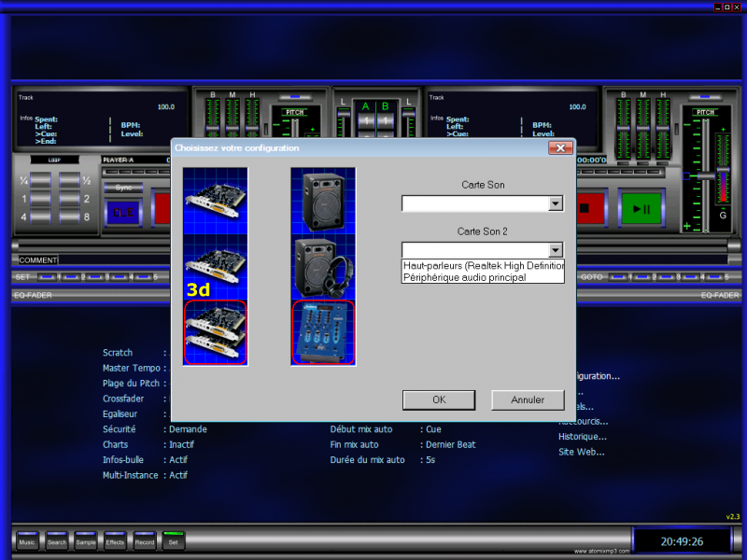This screenshot has height=560, width=747.
Task: Open the Music panel button
Action: [27, 540]
